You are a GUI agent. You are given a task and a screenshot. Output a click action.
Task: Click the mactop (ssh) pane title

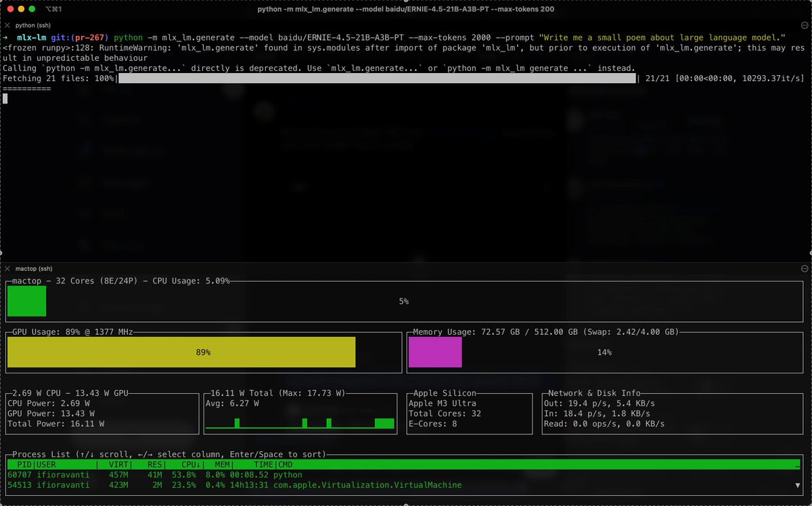click(x=33, y=269)
